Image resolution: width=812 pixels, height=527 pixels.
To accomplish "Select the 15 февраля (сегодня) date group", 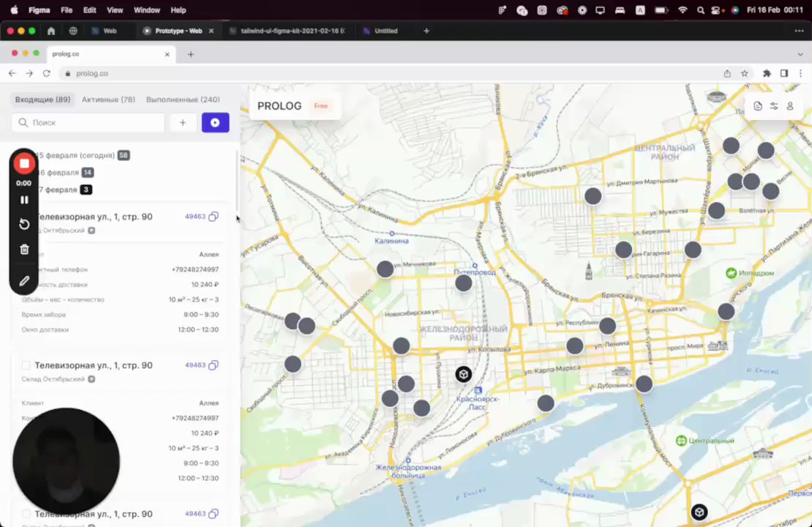I will click(83, 155).
